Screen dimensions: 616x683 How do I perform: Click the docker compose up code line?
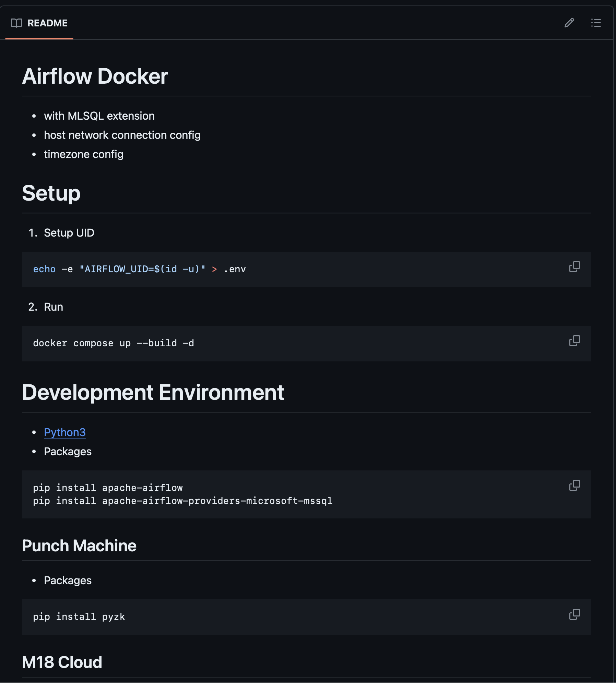114,343
